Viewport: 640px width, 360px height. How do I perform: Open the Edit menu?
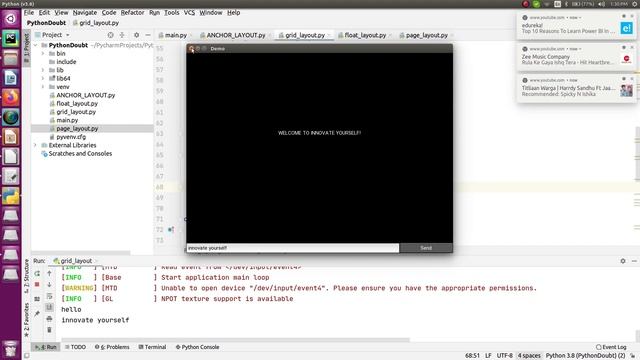[x=44, y=13]
